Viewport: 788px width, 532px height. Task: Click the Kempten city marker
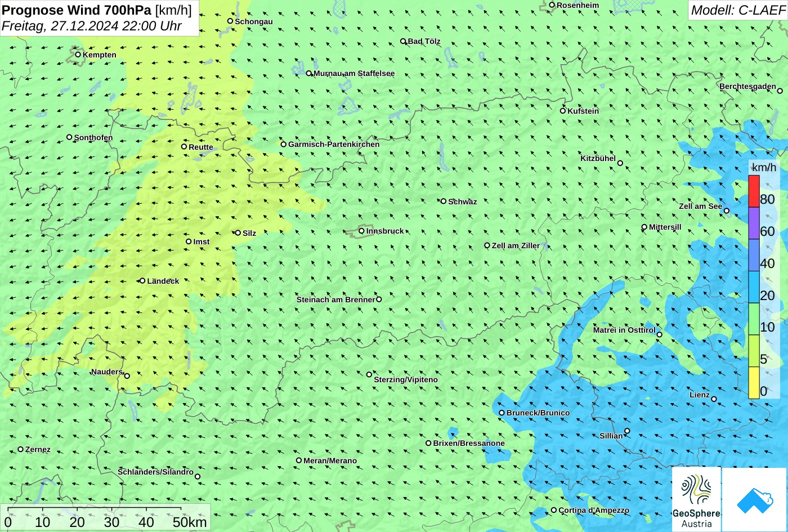[78, 55]
